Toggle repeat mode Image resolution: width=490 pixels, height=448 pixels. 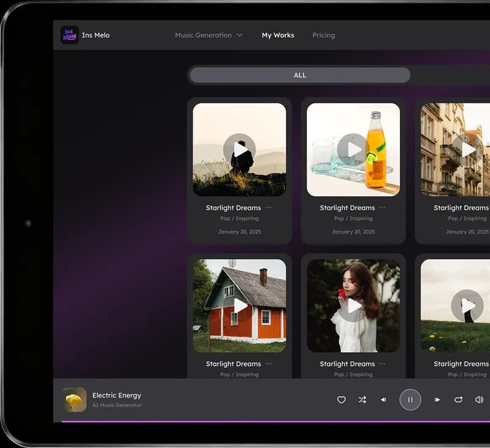point(458,400)
